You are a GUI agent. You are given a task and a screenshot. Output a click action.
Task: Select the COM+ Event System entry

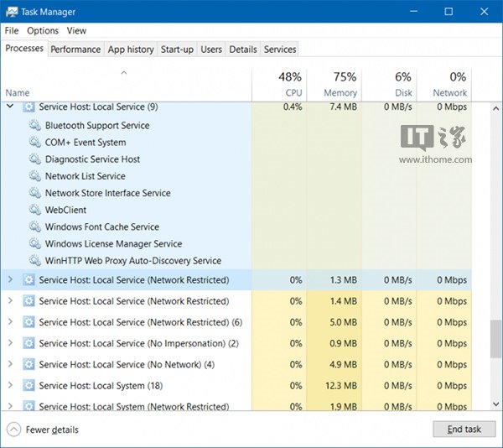[x=86, y=143]
